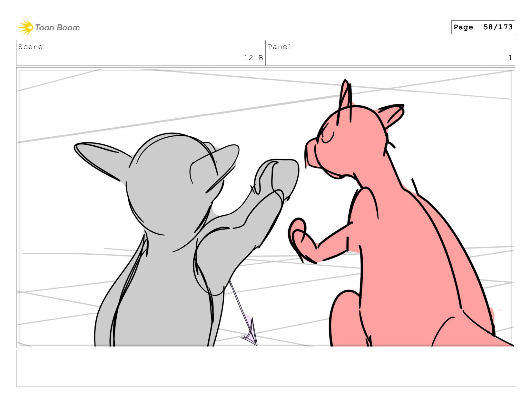Click the empty notes box below the panel
Image resolution: width=532 pixels, height=411 pixels.
pyautogui.click(x=266, y=368)
